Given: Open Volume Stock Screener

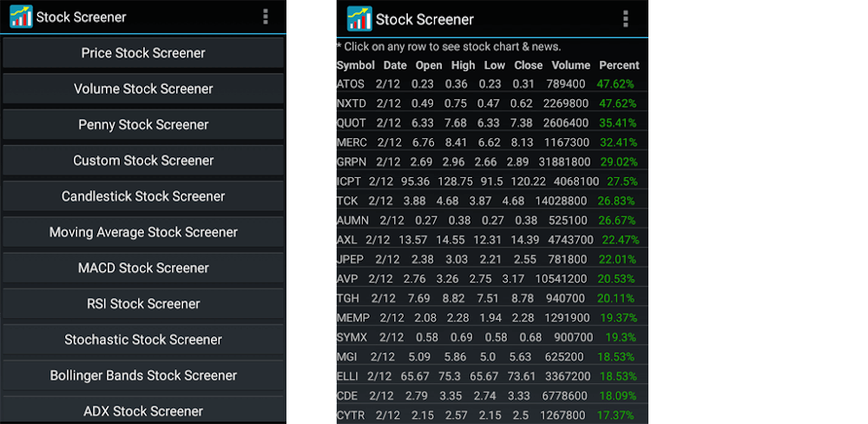Looking at the screenshot, I should point(143,89).
